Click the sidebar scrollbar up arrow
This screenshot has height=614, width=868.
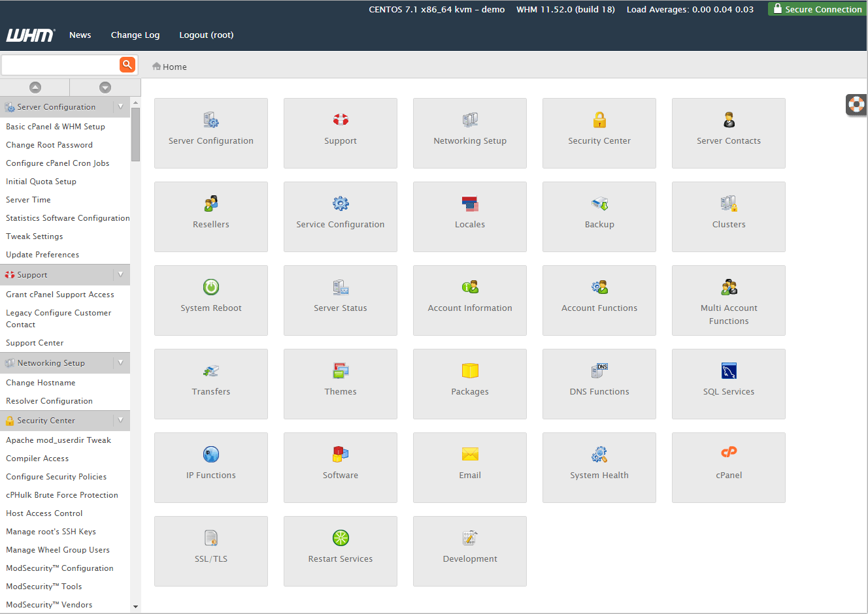coord(135,103)
